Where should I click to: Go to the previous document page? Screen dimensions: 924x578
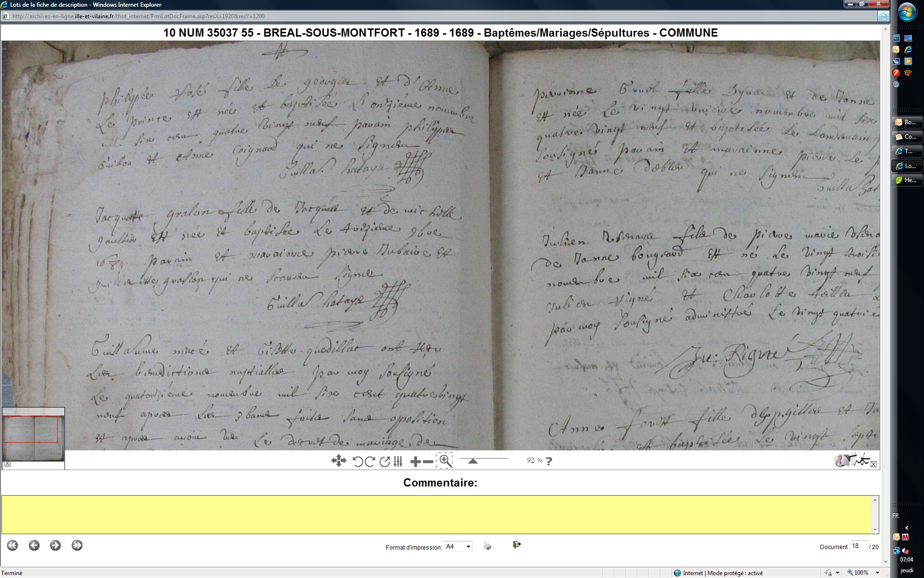click(x=34, y=545)
